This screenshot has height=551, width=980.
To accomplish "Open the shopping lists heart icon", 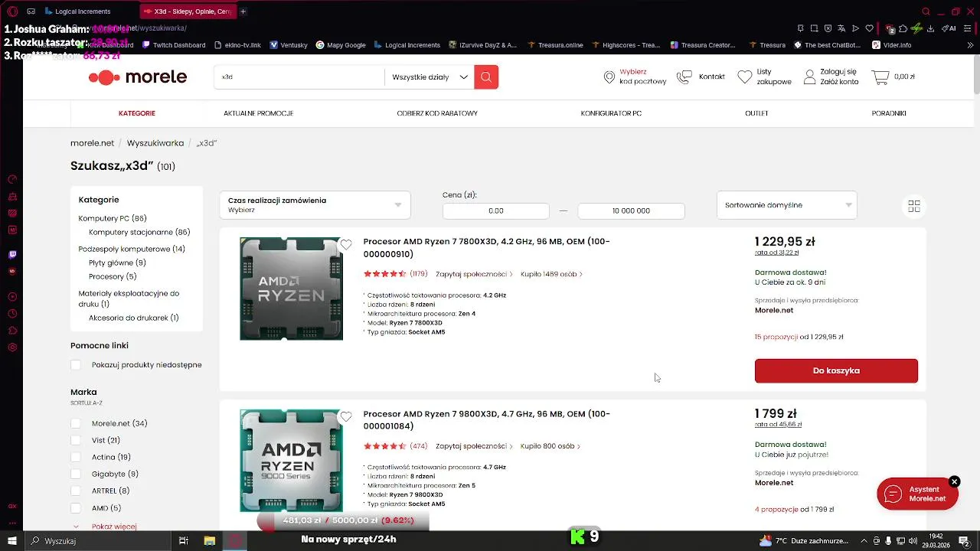I will tap(745, 77).
